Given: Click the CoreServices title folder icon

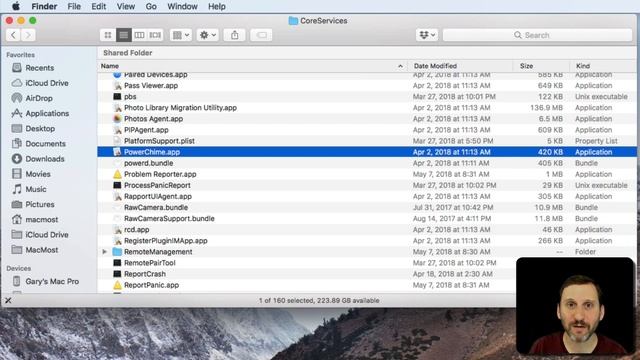Looking at the screenshot, I should point(293,20).
